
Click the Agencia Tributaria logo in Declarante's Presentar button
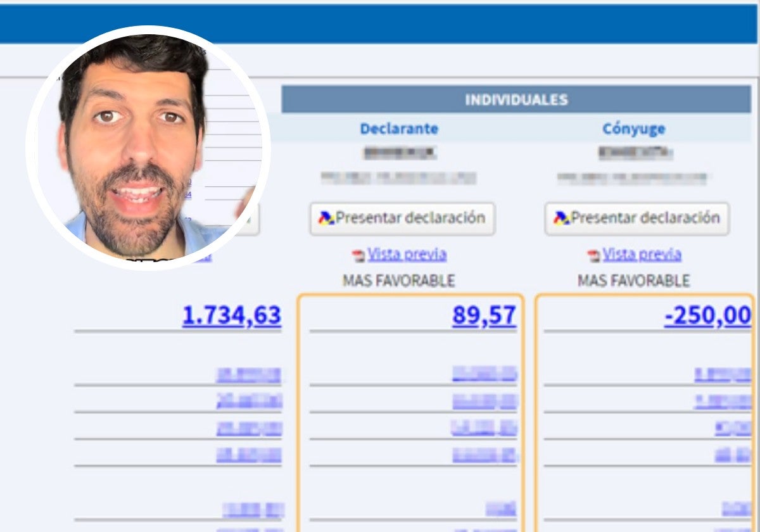[x=326, y=218]
